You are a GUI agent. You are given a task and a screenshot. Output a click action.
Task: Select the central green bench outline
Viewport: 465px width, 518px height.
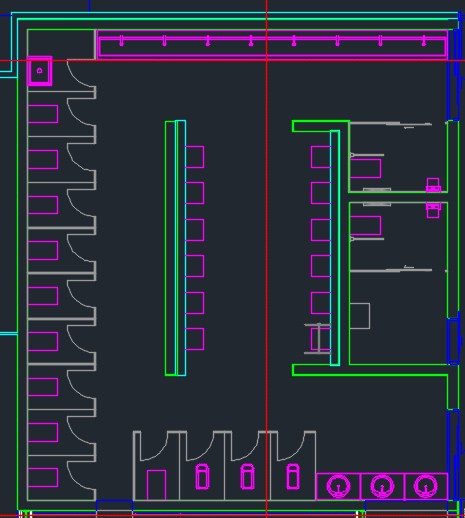point(170,248)
